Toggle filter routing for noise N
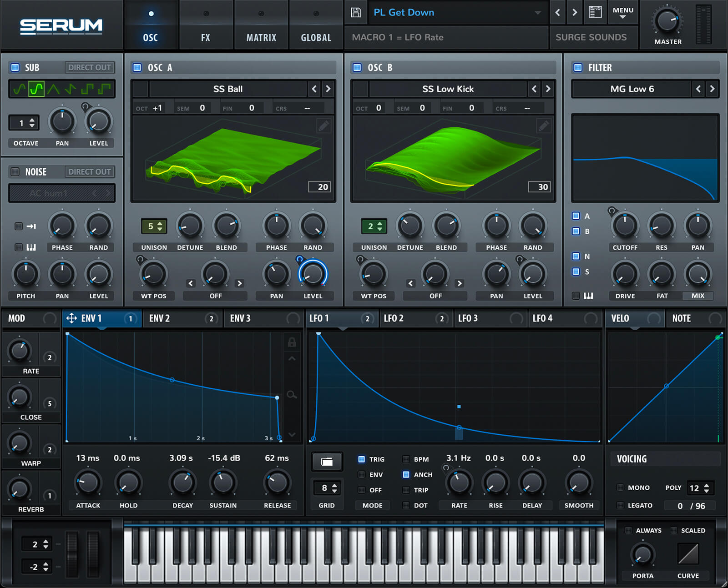This screenshot has width=728, height=588. pos(576,256)
